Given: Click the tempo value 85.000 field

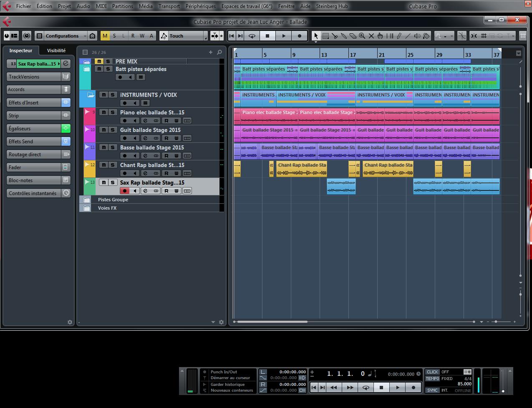Looking at the screenshot, I should [x=464, y=384].
